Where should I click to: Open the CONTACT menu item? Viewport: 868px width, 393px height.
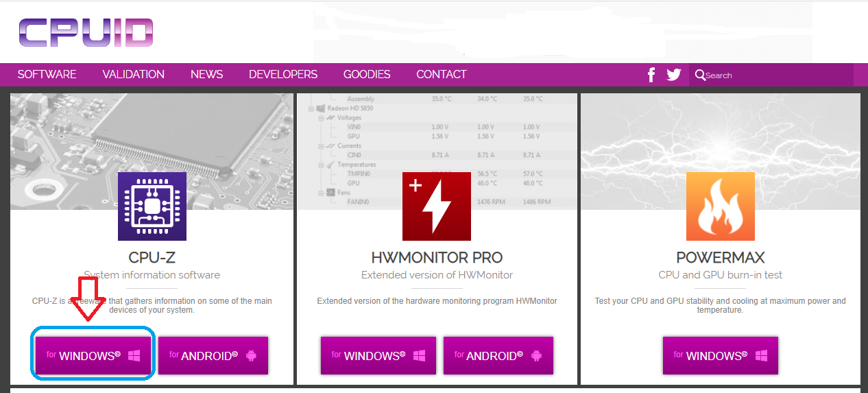pos(442,74)
